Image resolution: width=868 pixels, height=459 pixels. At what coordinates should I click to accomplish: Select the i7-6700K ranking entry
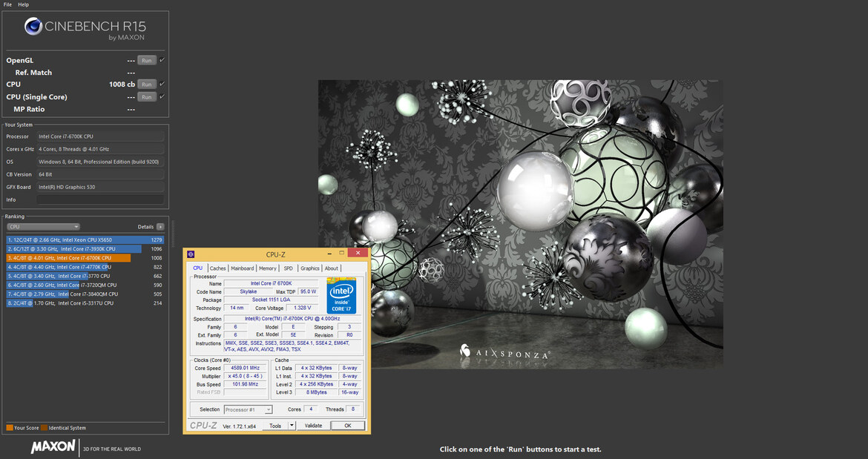(85, 258)
